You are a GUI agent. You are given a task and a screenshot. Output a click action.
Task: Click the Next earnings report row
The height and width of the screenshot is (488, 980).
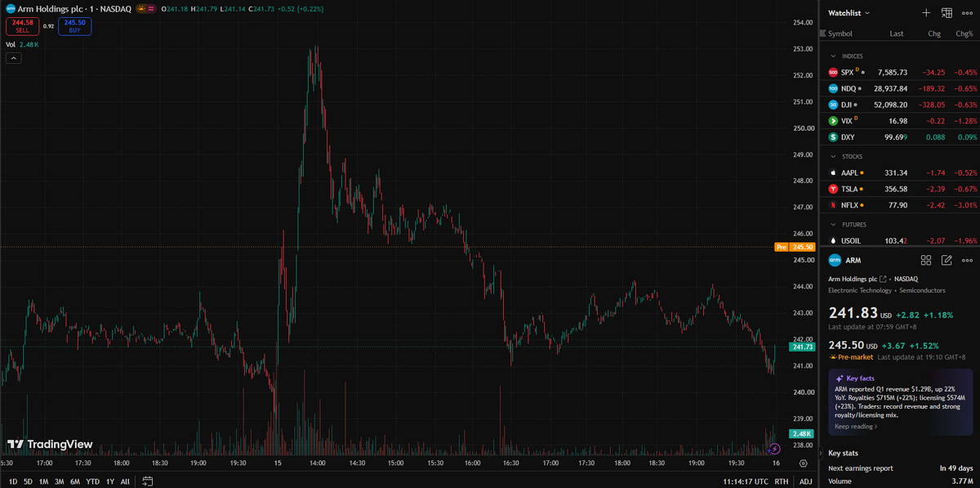[x=901, y=468]
